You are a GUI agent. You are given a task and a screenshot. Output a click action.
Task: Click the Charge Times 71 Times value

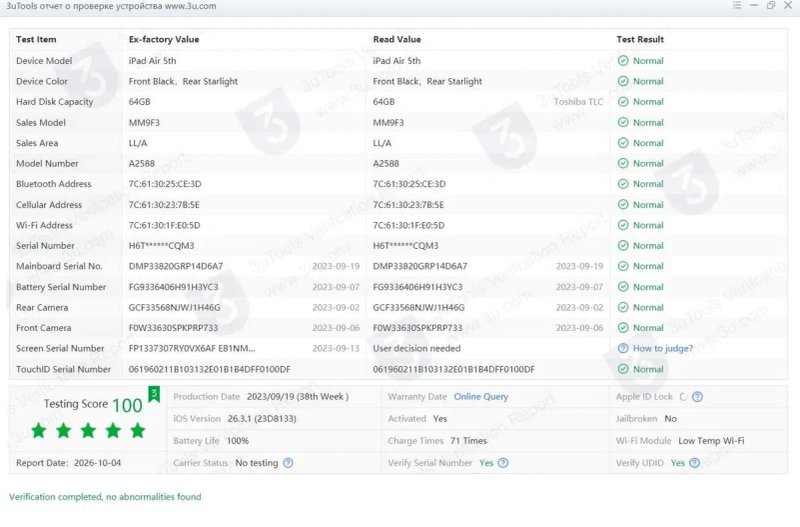click(x=468, y=441)
